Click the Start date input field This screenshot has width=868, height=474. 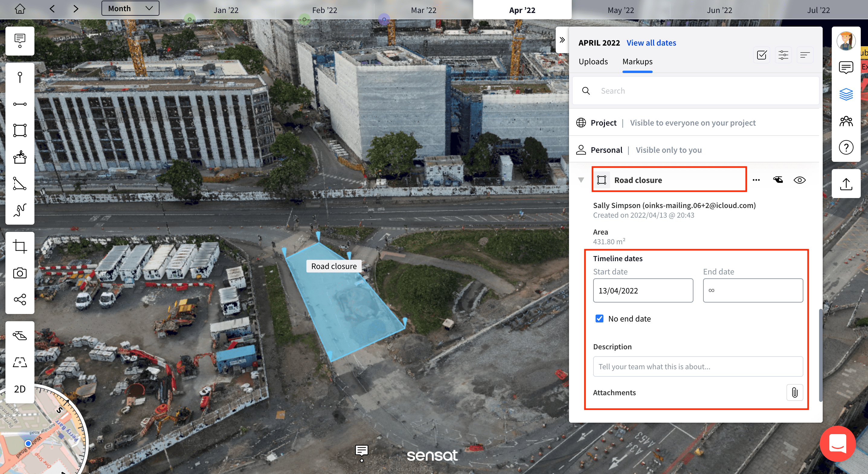[643, 290]
